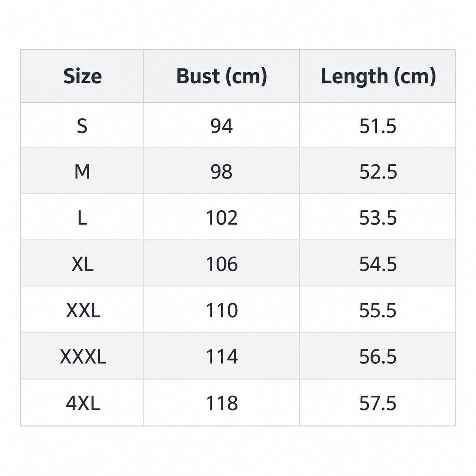The height and width of the screenshot is (476, 476).
Task: Click length value 51.5
Action: (x=378, y=126)
